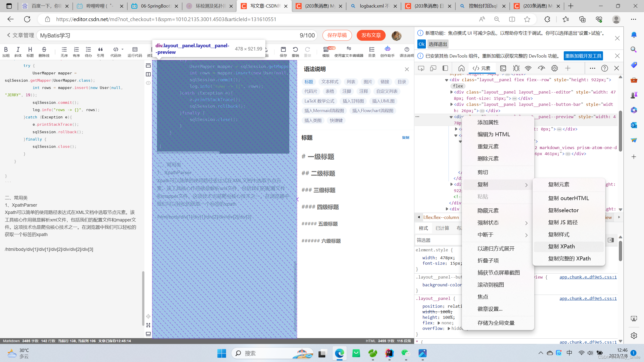Click Windows taskbar 搜索 box
Screen dimensions: 644x362
tap(272, 353)
